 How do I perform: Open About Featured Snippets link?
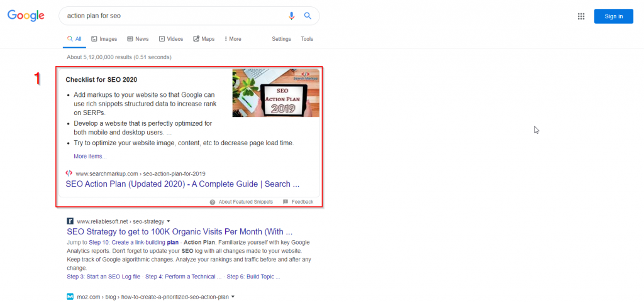click(246, 202)
